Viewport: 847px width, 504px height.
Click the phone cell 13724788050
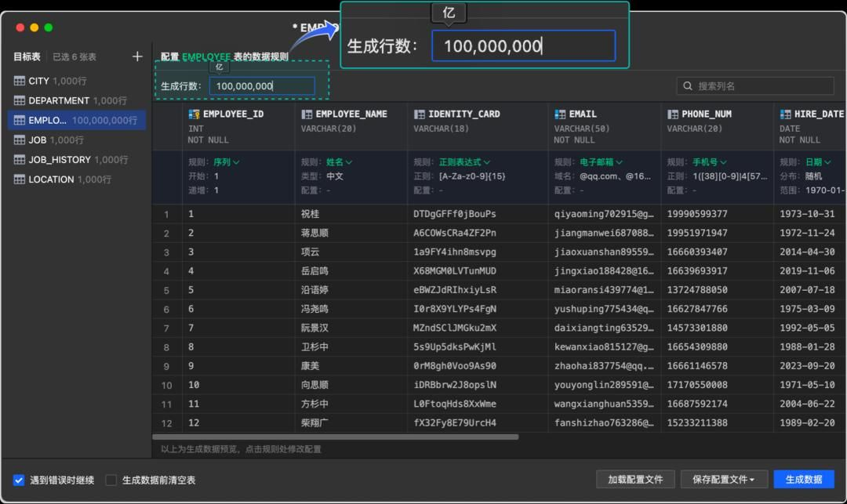coord(697,290)
